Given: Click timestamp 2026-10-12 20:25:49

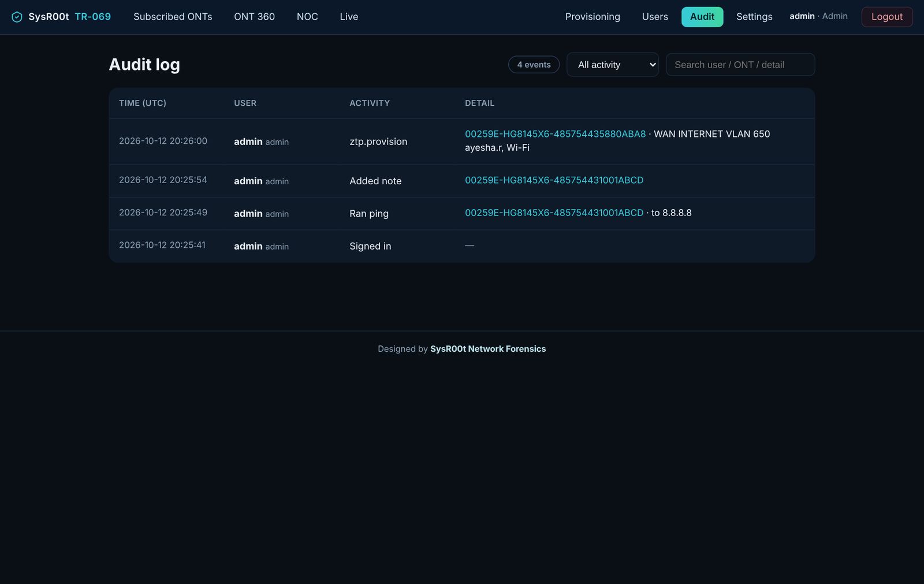Looking at the screenshot, I should [163, 213].
